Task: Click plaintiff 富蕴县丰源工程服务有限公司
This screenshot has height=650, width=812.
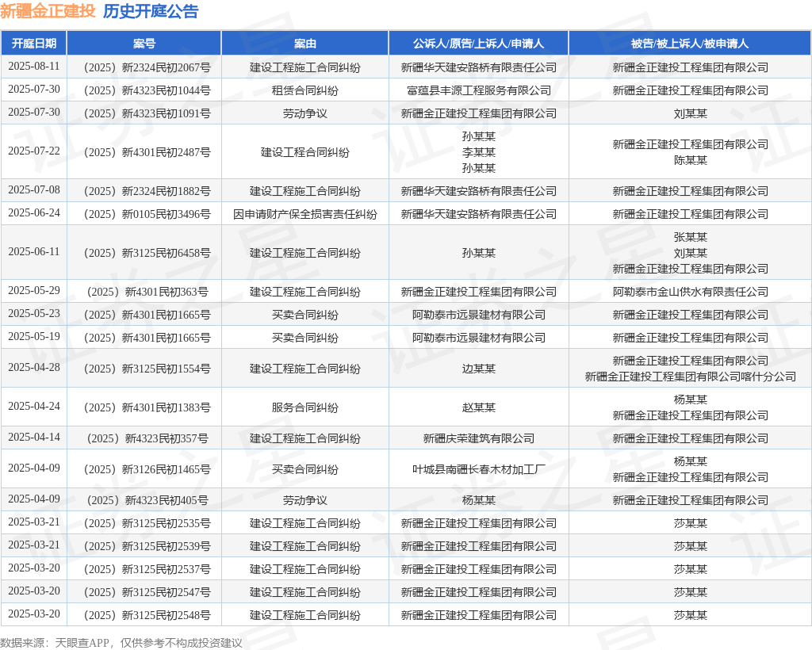Action: click(x=478, y=90)
